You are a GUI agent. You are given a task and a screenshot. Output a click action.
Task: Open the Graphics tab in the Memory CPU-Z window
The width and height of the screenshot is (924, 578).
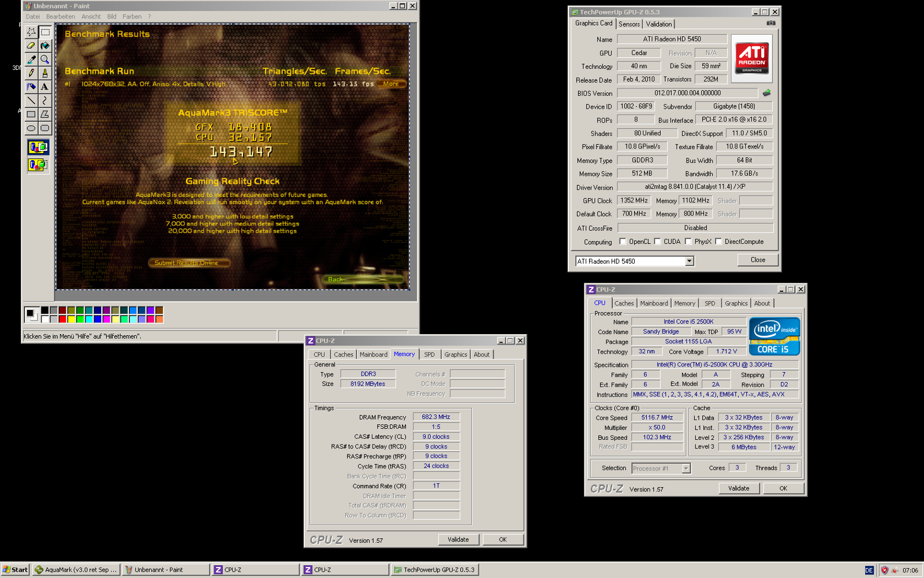click(456, 355)
